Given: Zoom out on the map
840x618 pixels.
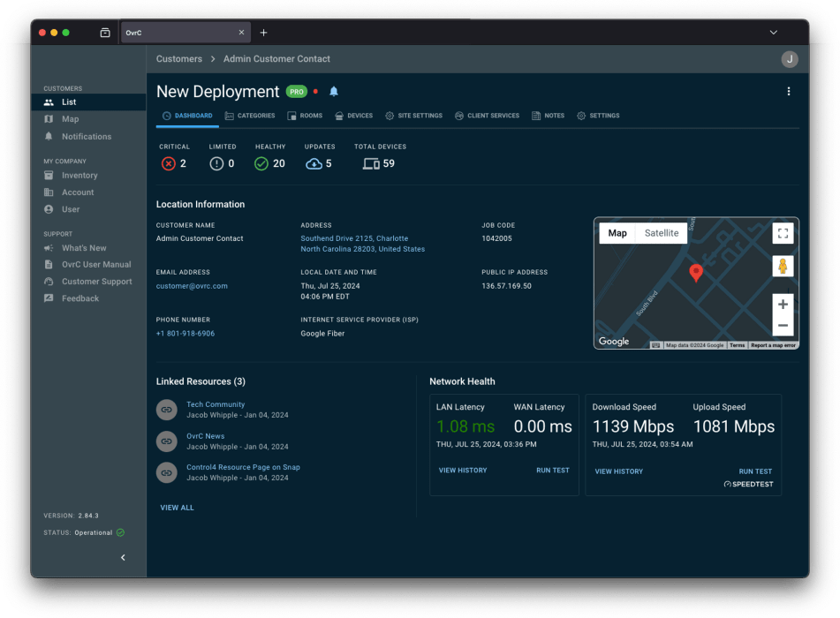Looking at the screenshot, I should [782, 326].
